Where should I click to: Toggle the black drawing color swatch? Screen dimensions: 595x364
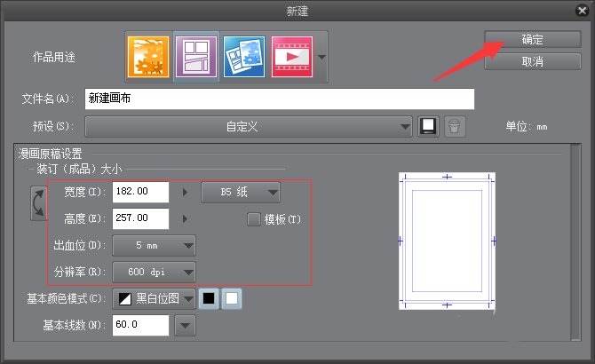pyautogui.click(x=209, y=299)
